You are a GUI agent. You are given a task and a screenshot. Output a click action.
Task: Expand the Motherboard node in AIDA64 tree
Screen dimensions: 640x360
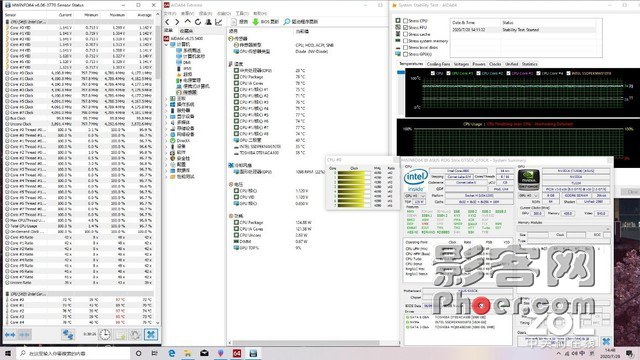pos(167,98)
